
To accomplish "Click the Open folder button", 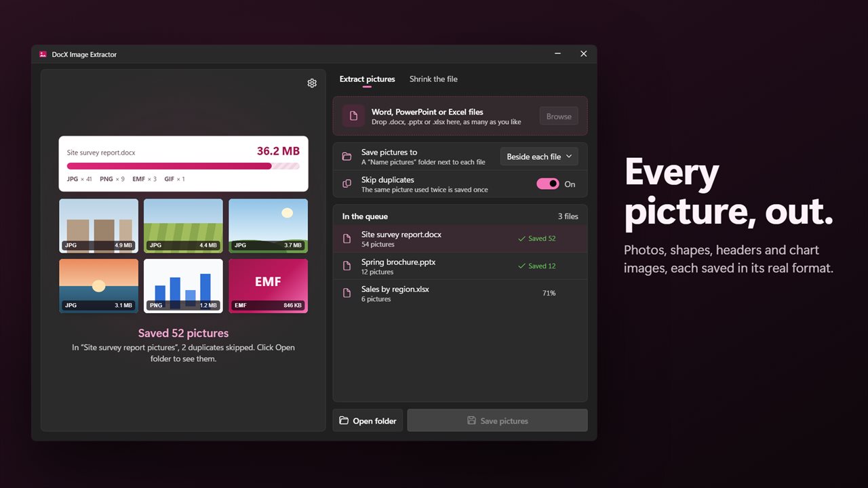I will 368,421.
